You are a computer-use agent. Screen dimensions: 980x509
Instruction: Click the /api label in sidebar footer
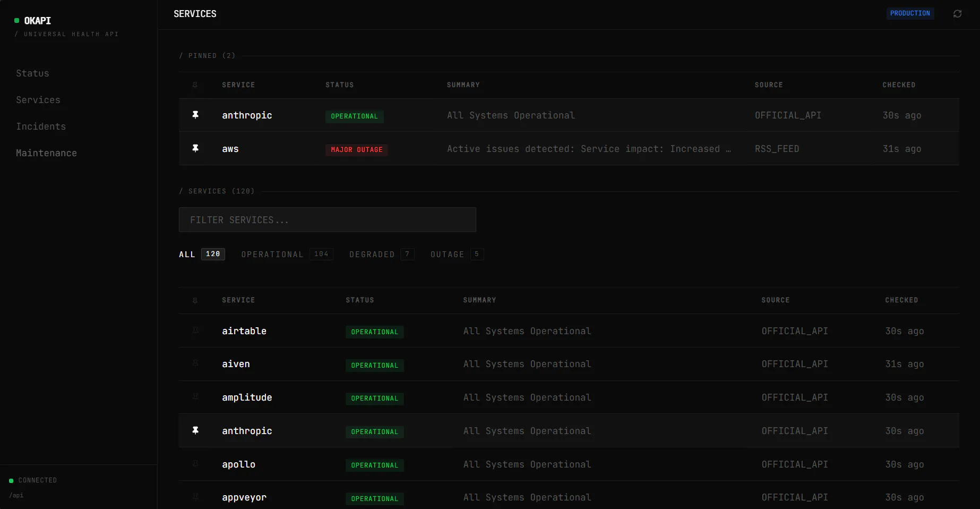pos(16,495)
